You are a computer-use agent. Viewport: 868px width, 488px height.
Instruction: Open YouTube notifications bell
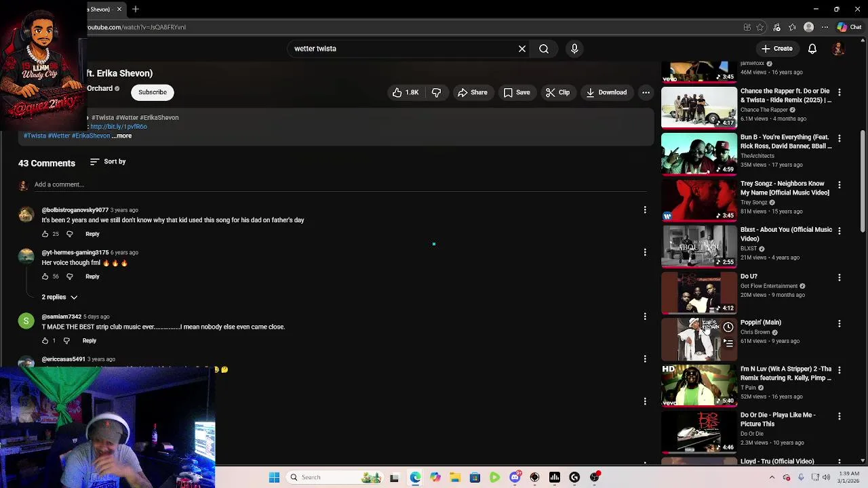click(812, 49)
